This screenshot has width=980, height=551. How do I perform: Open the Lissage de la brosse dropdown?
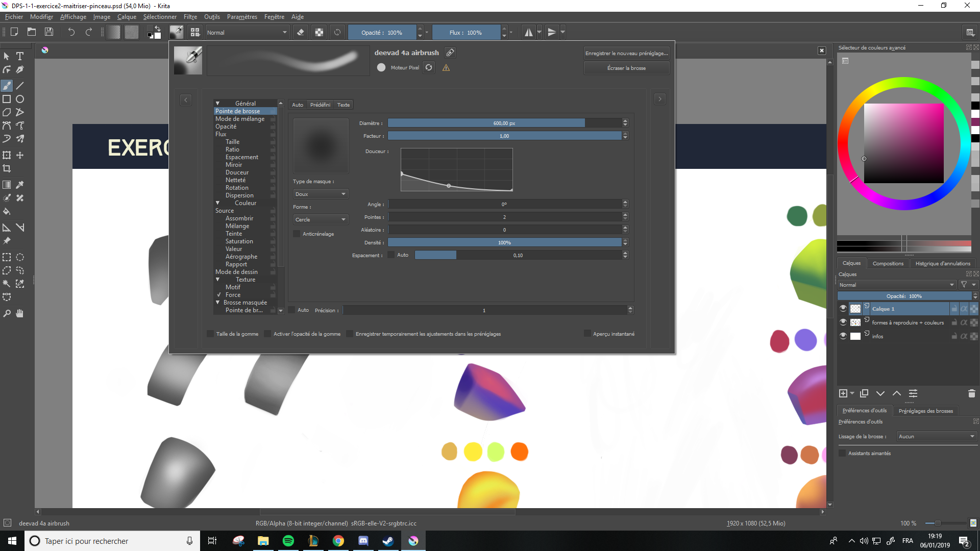pos(936,436)
